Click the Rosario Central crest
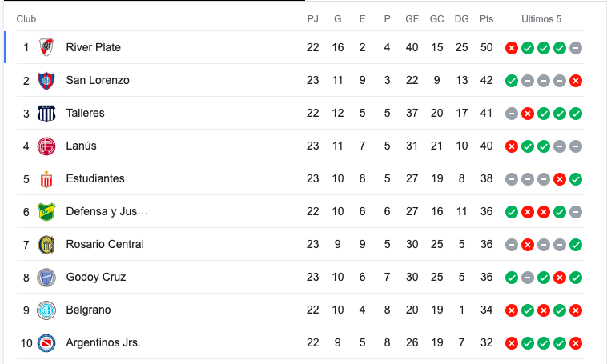607x364 pixels. point(46,245)
